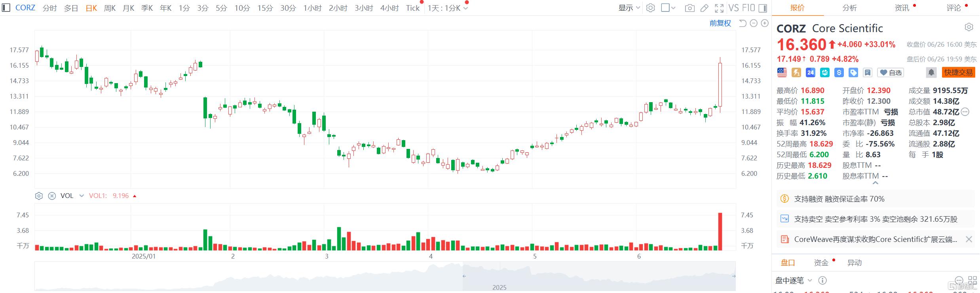The width and height of the screenshot is (980, 293).
Task: Switch to the 多日 multi-day chart
Action: click(71, 8)
